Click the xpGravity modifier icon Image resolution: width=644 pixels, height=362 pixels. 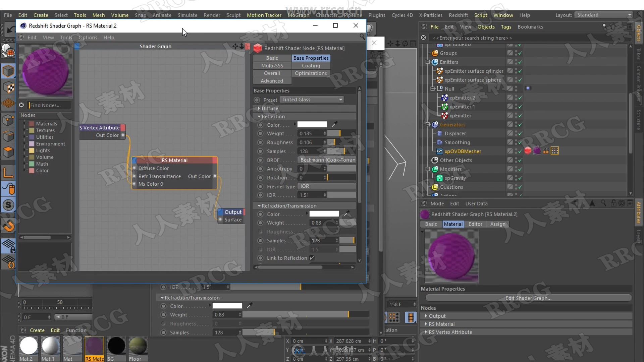click(x=439, y=178)
